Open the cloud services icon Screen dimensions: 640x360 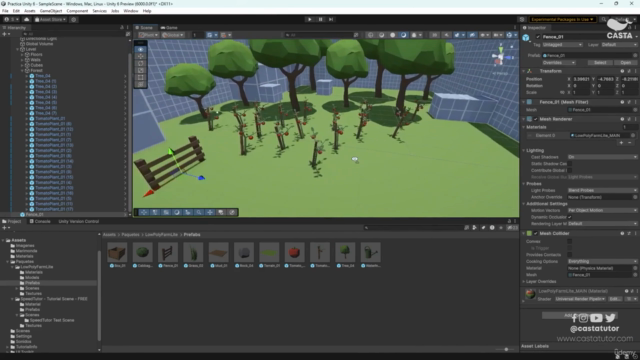[27, 19]
